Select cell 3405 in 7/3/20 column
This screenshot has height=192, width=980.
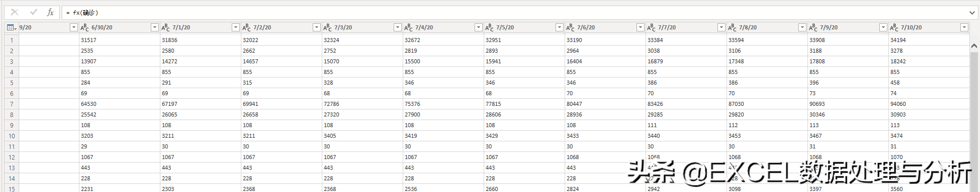coord(362,136)
